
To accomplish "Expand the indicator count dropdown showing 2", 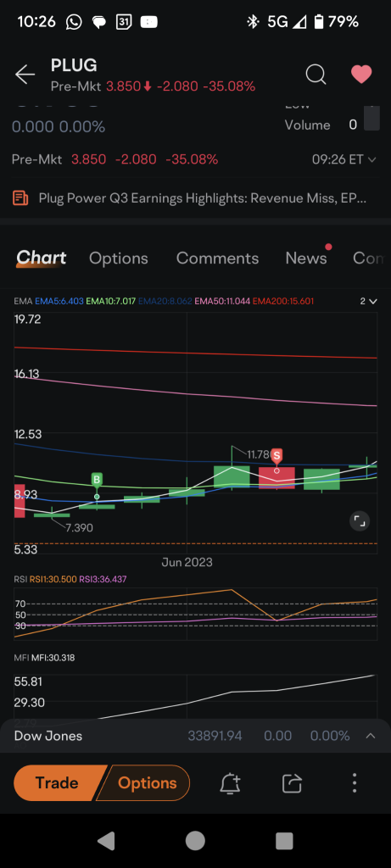I will [368, 301].
